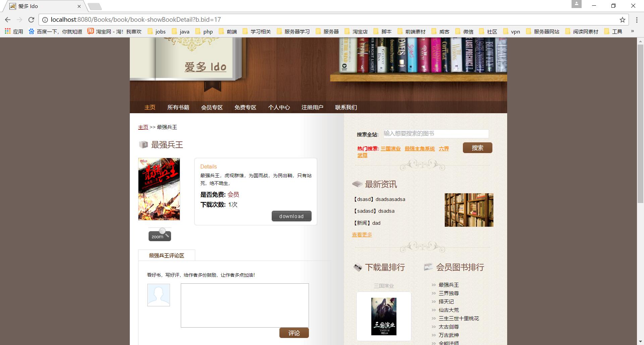Click the browser forward arrow
Viewport: 644px width, 345px height.
(19, 20)
